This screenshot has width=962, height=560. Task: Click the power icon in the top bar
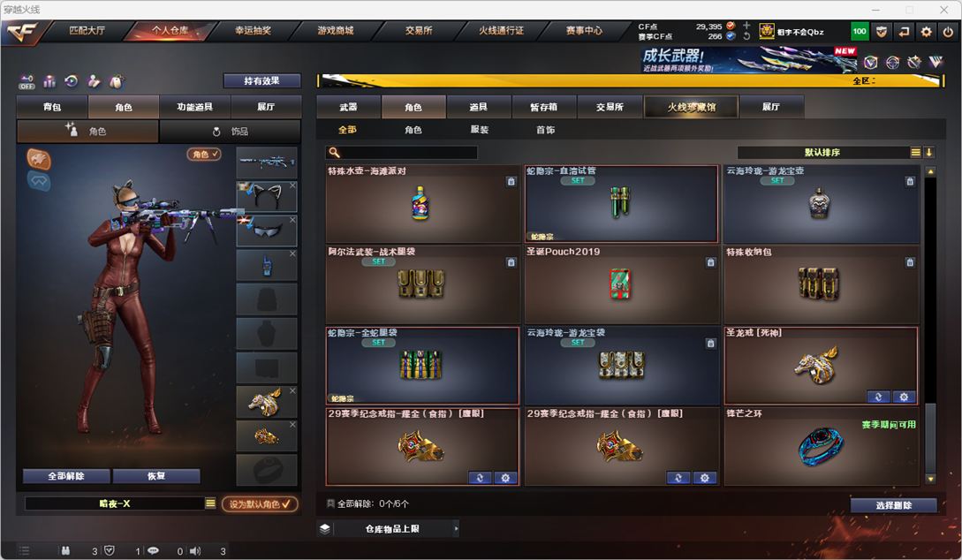click(948, 31)
